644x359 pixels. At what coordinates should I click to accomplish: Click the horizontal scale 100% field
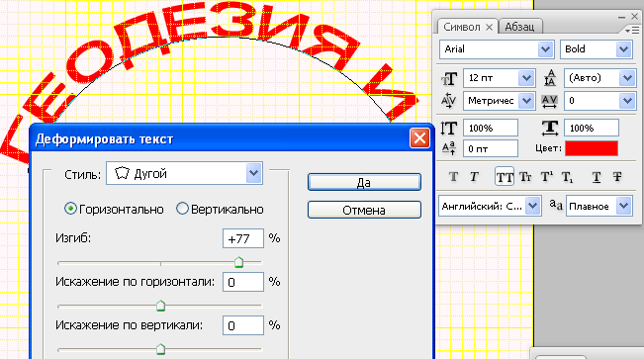[592, 129]
